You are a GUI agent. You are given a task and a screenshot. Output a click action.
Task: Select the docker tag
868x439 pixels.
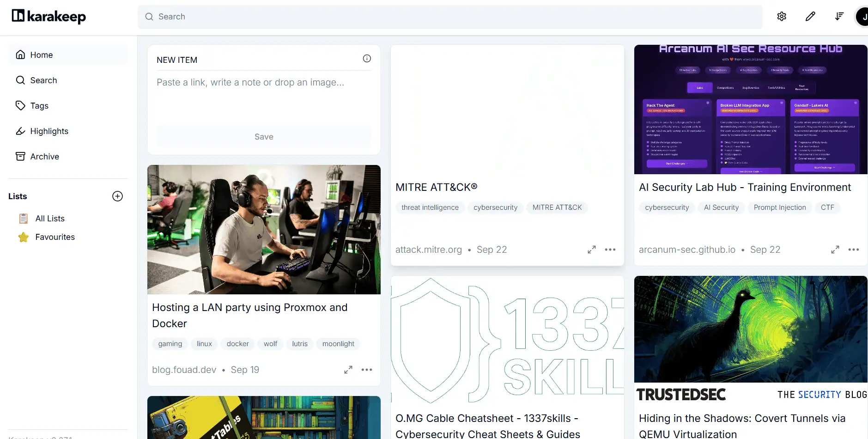pos(238,344)
